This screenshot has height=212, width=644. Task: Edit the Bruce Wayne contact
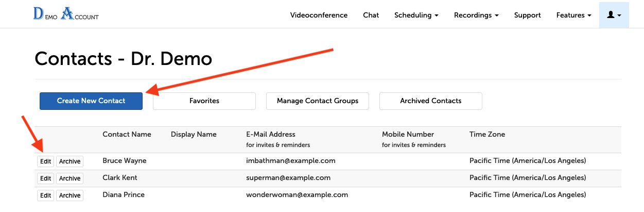click(46, 161)
